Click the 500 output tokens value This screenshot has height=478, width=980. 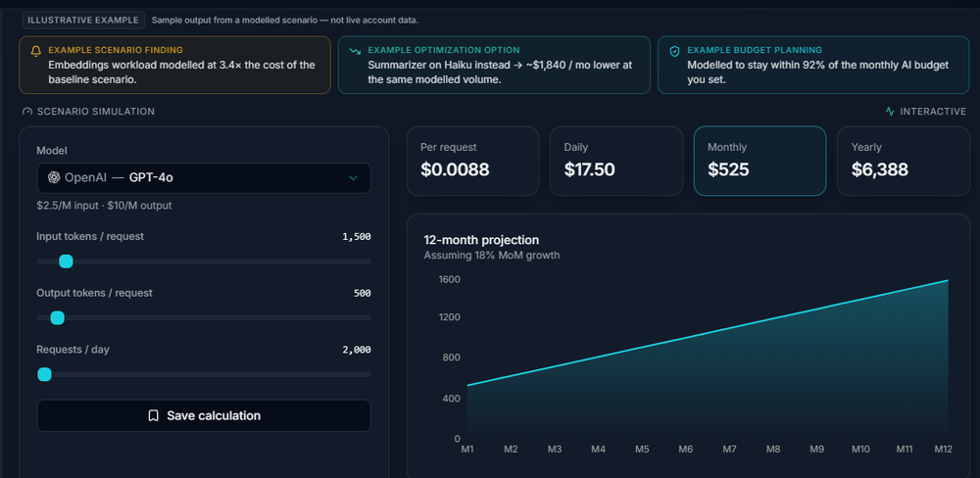pos(362,293)
